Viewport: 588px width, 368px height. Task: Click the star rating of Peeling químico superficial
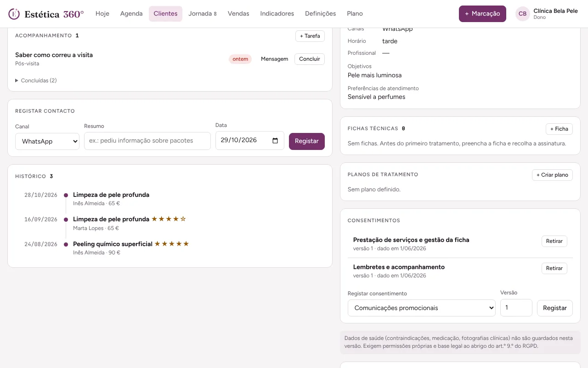[172, 244]
